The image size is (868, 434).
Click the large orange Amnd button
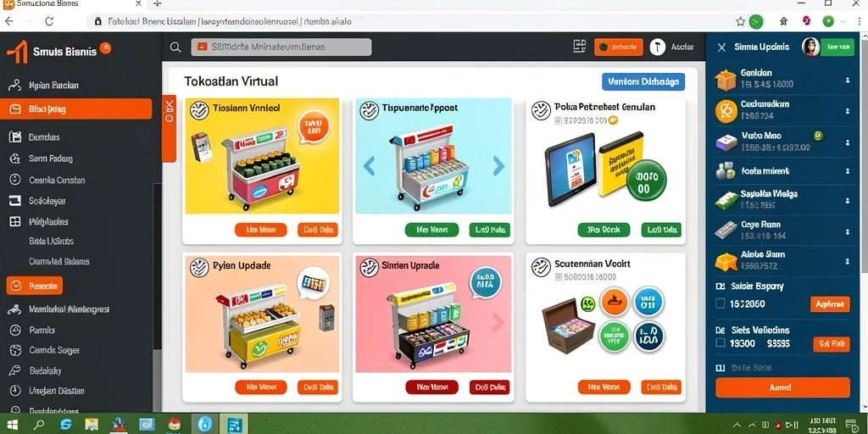[x=782, y=387]
